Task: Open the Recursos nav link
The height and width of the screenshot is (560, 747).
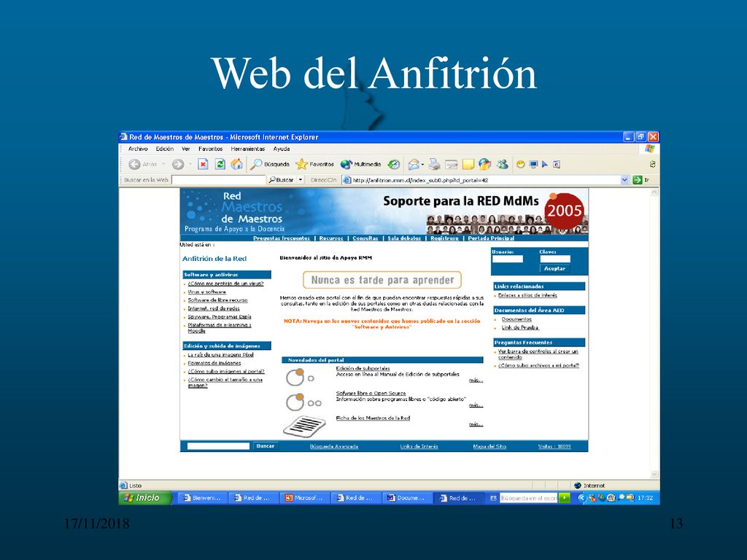Action: pyautogui.click(x=331, y=238)
